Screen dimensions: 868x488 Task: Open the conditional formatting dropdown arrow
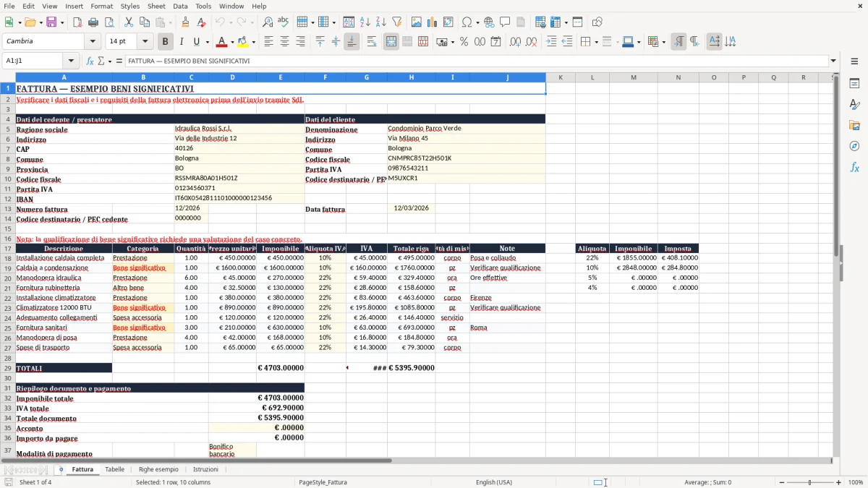point(663,42)
